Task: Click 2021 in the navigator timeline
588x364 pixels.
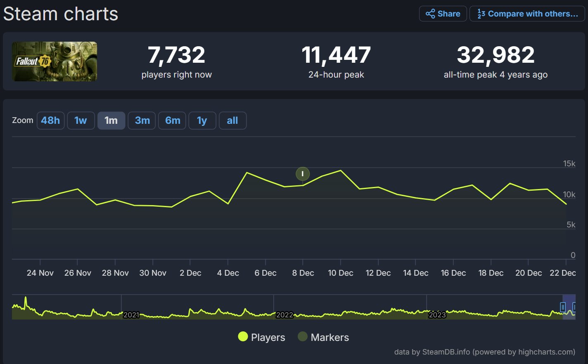Action: pos(131,315)
